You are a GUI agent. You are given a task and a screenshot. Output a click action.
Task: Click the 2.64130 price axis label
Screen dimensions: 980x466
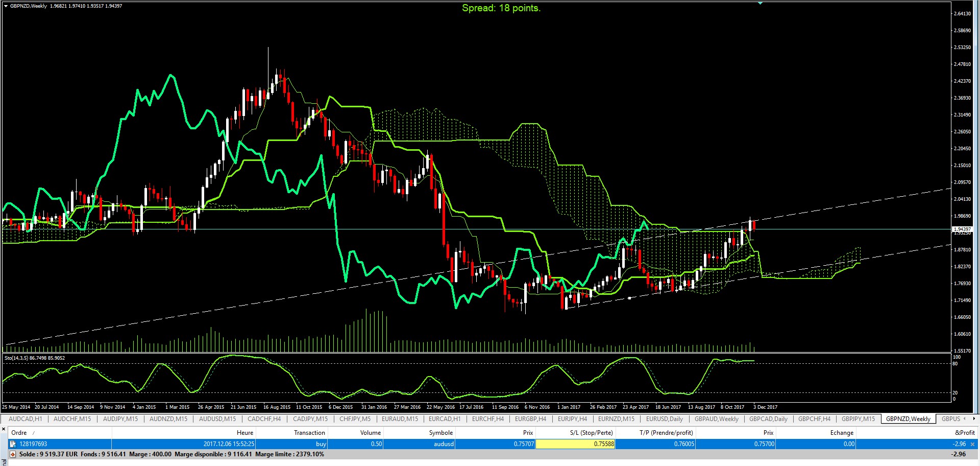(x=962, y=14)
